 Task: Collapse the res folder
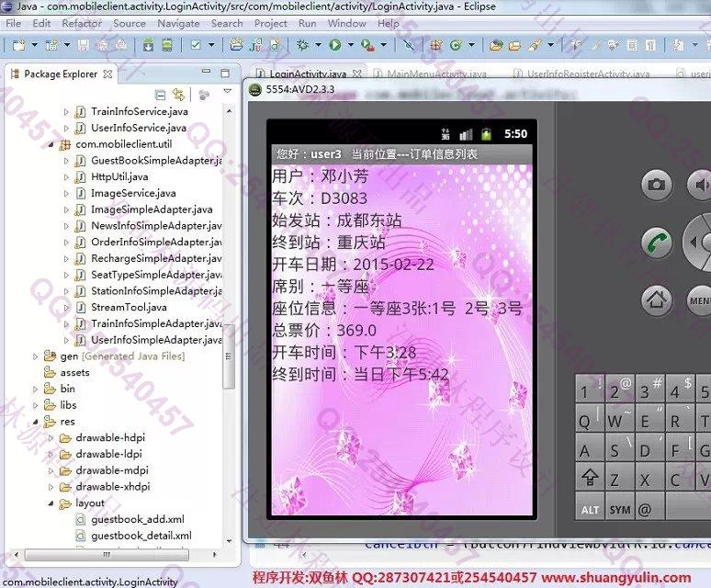tap(36, 422)
